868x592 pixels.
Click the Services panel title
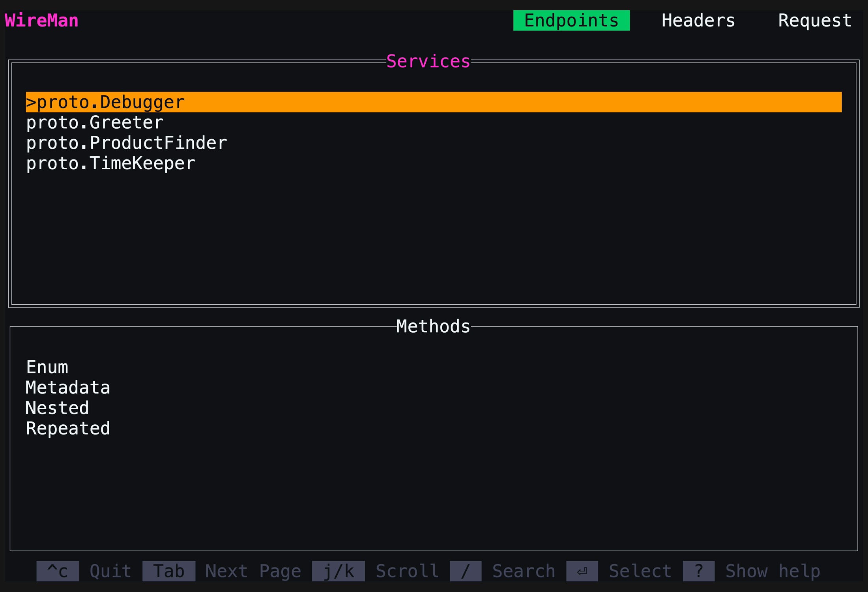tap(428, 61)
